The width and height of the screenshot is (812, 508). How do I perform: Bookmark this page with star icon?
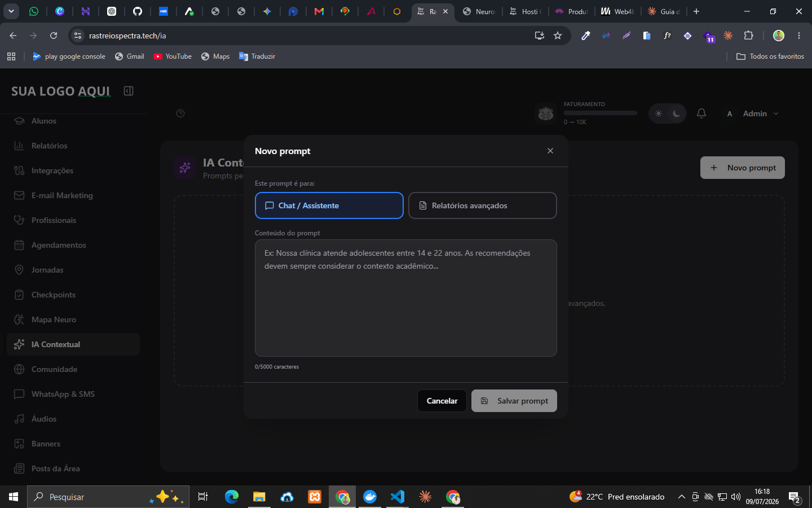coord(558,36)
